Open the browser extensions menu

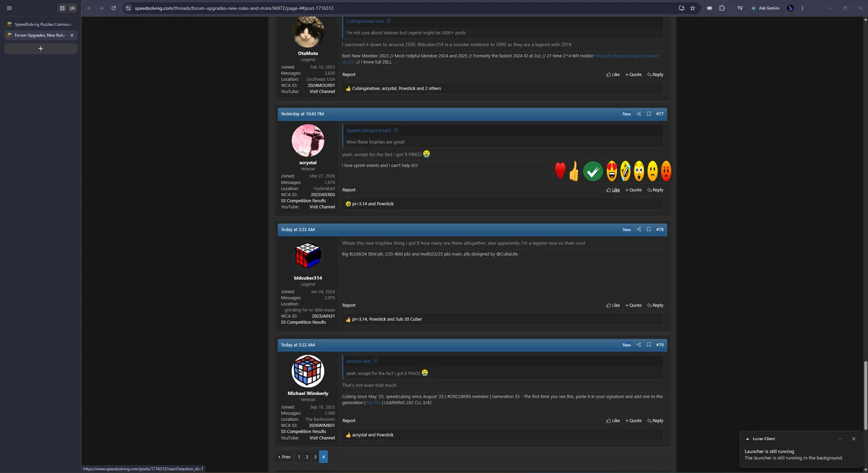pyautogui.click(x=722, y=8)
